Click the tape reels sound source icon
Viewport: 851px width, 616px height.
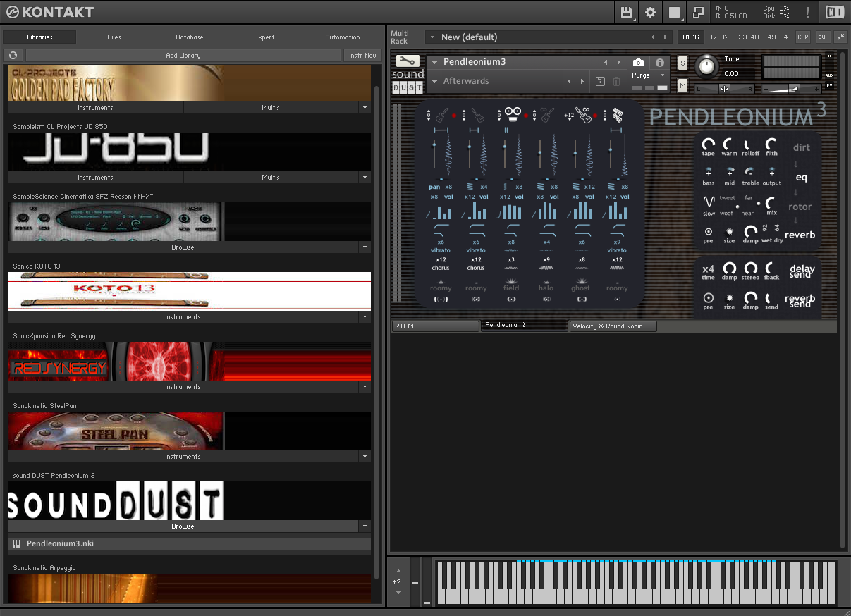click(512, 114)
